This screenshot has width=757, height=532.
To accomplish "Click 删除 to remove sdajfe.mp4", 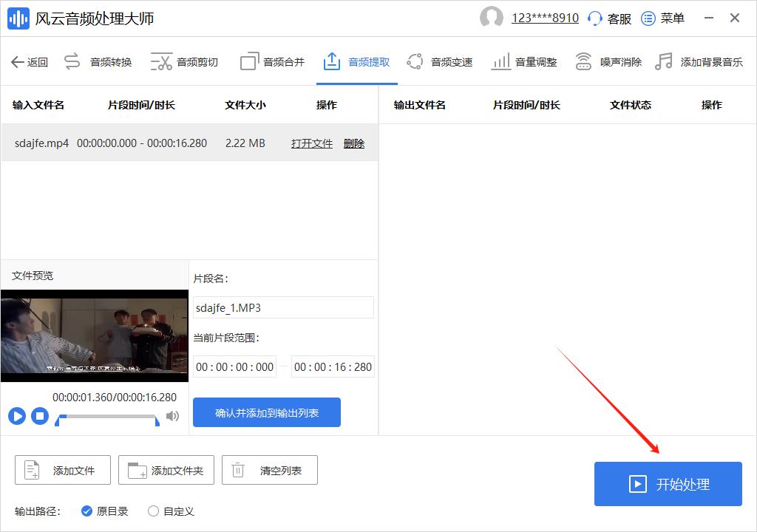I will [x=353, y=143].
